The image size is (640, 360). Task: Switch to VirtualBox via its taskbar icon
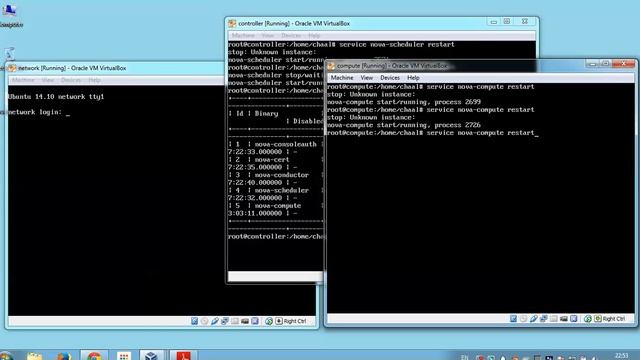[151, 356]
